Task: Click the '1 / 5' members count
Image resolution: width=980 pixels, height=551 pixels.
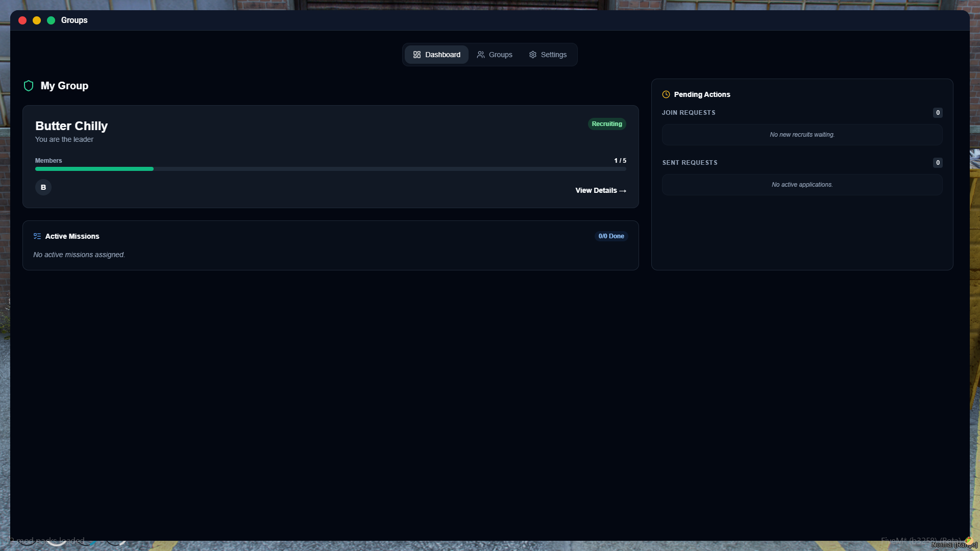Action: click(x=620, y=161)
